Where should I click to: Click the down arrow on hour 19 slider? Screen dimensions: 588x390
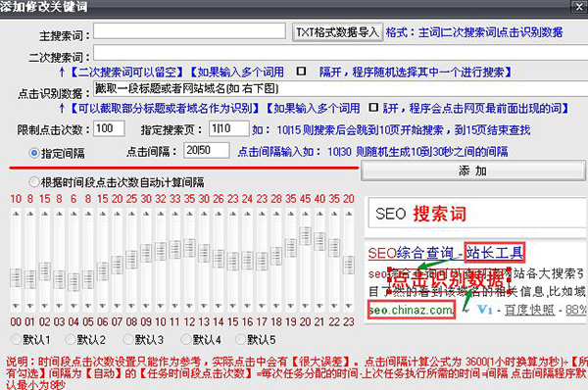pyautogui.click(x=291, y=306)
